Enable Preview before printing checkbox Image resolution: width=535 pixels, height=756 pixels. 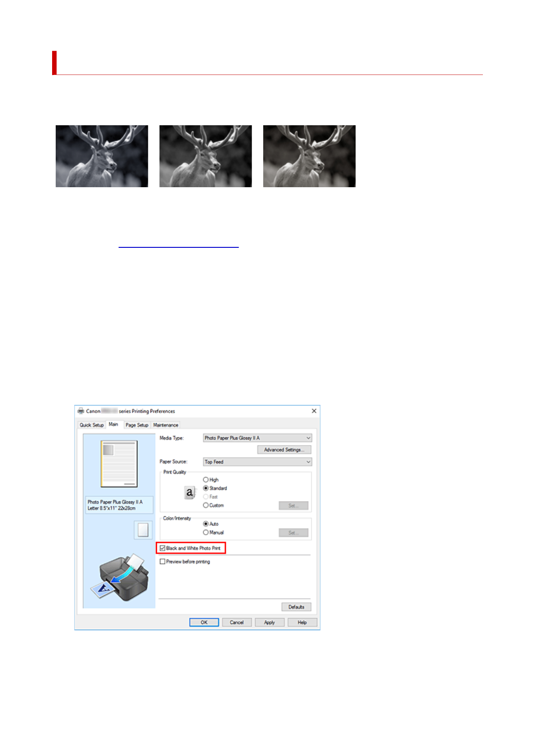(163, 562)
